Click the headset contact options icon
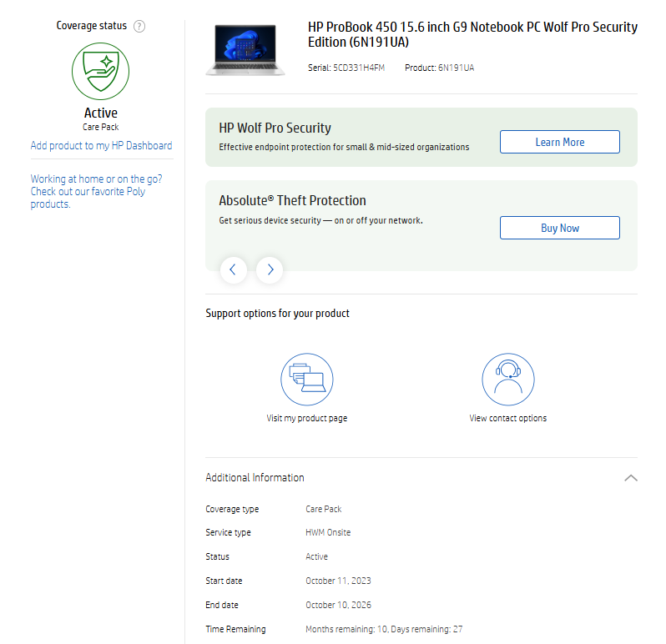The width and height of the screenshot is (666, 644). (507, 380)
